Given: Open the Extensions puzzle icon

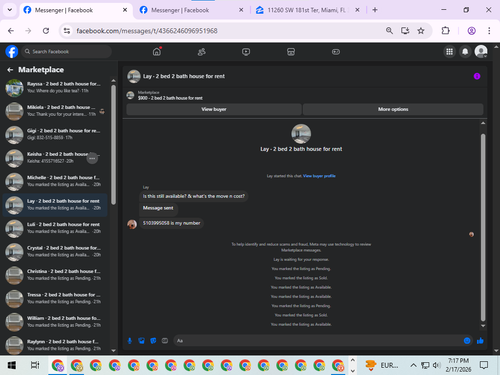Looking at the screenshot, I should [445, 31].
